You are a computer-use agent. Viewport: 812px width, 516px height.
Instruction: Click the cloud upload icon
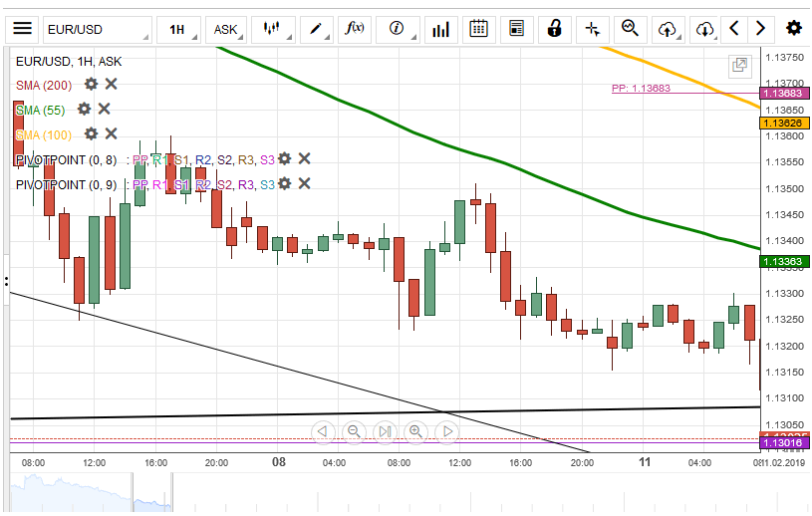(668, 29)
